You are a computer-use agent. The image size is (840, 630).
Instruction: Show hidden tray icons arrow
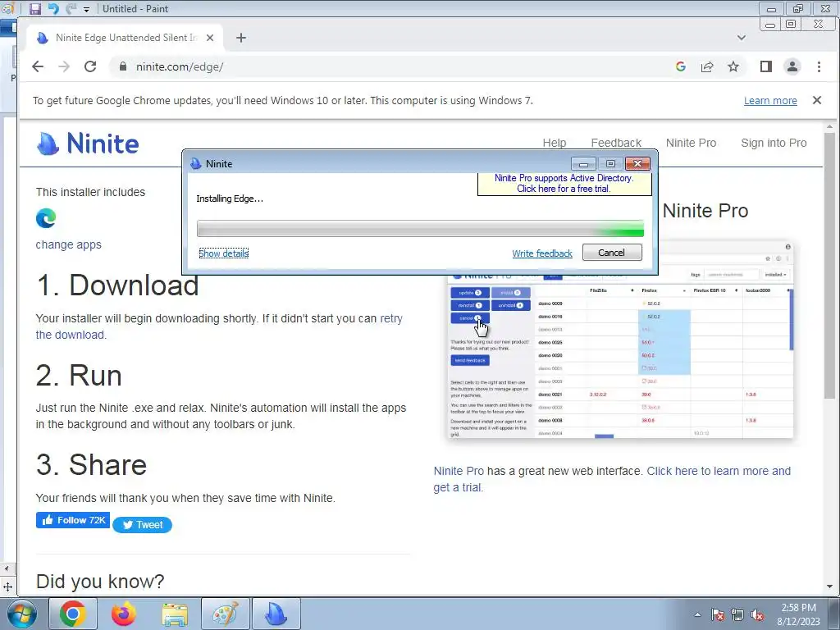(x=697, y=614)
